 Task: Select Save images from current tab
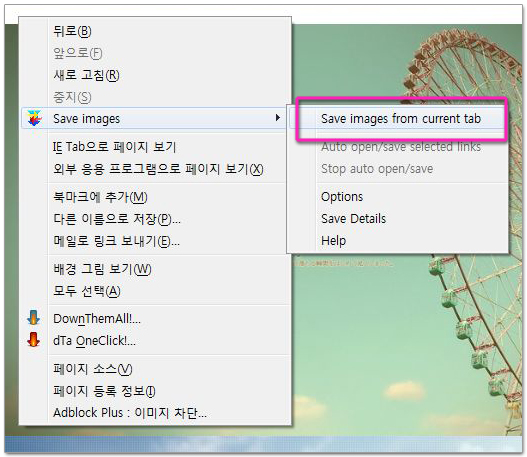tap(397, 119)
